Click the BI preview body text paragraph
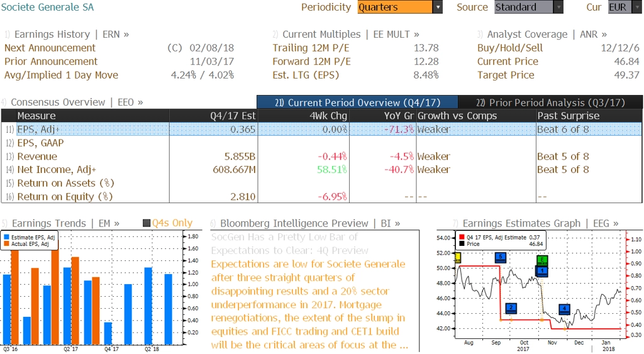This screenshot has width=644, height=354. pyautogui.click(x=309, y=304)
